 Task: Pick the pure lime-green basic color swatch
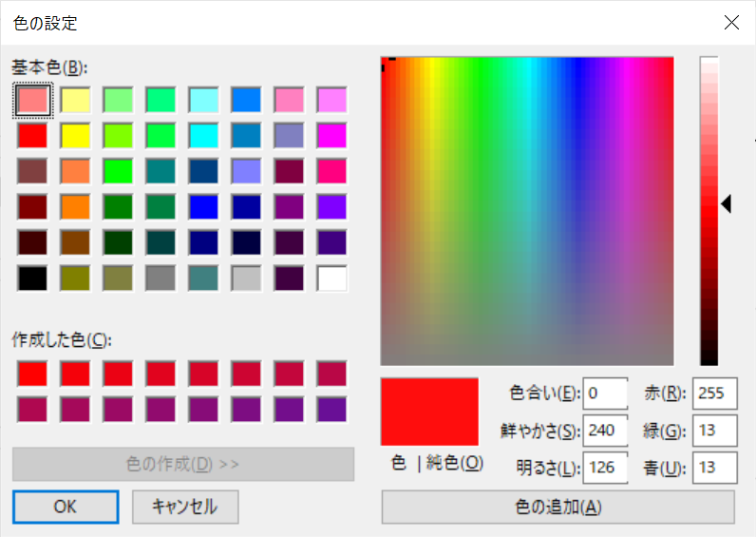coord(118,171)
